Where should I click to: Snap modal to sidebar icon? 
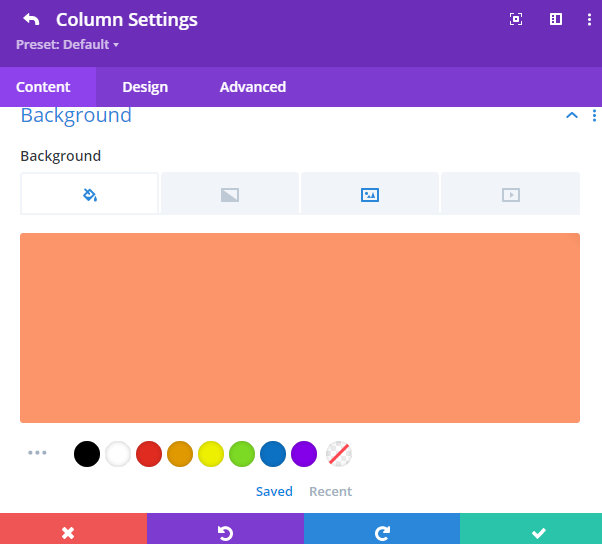(556, 19)
